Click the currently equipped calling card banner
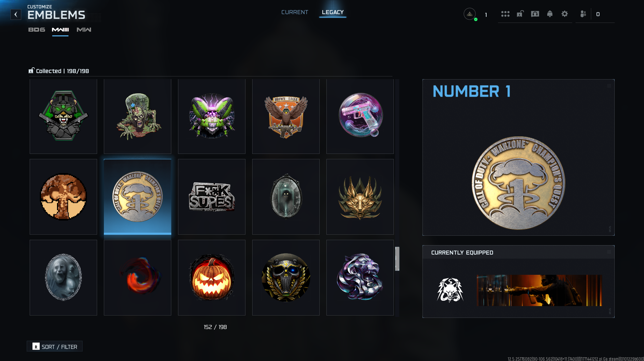Image resolution: width=644 pixels, height=361 pixels. point(539,290)
